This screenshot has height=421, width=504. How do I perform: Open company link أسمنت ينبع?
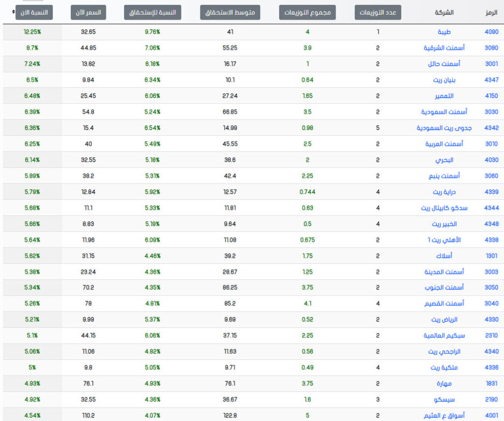pyautogui.click(x=444, y=176)
